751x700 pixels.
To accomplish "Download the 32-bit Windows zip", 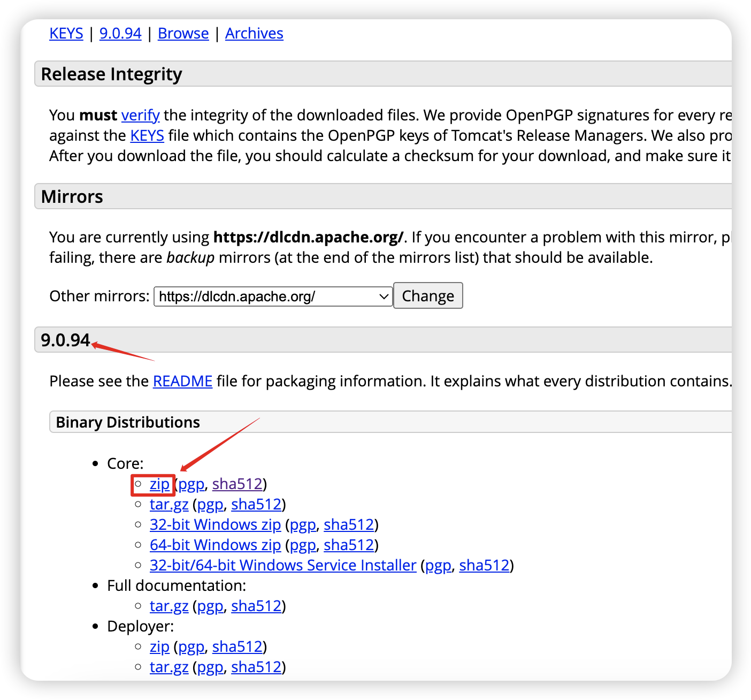I will coord(216,524).
